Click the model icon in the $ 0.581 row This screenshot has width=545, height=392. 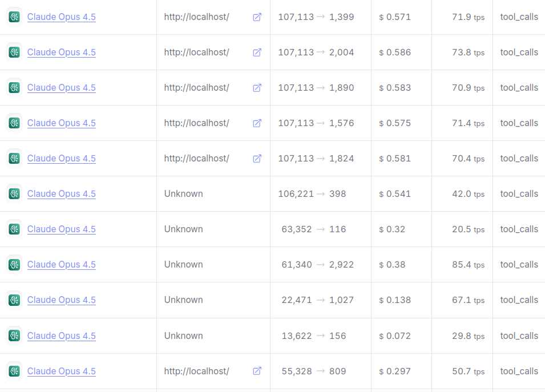(14, 158)
